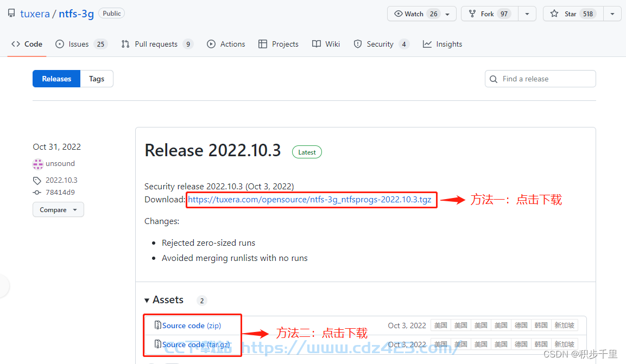
Task: Download via the tuxera.com tgz link
Action: tap(309, 199)
